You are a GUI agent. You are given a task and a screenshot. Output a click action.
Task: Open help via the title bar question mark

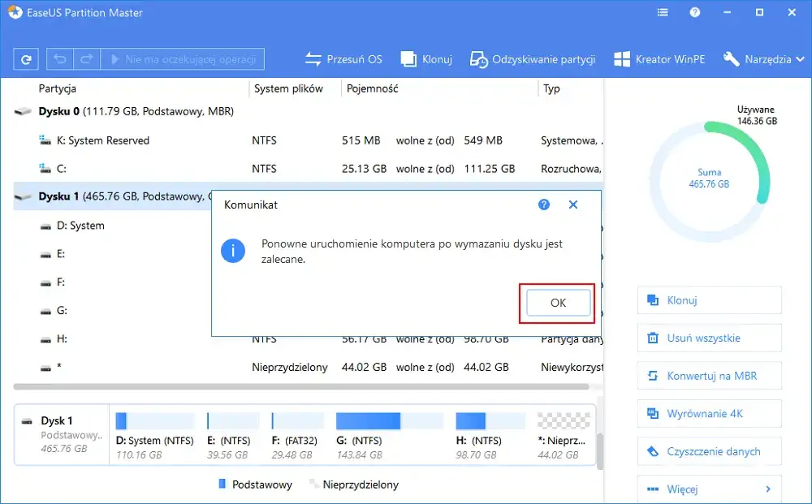click(696, 12)
